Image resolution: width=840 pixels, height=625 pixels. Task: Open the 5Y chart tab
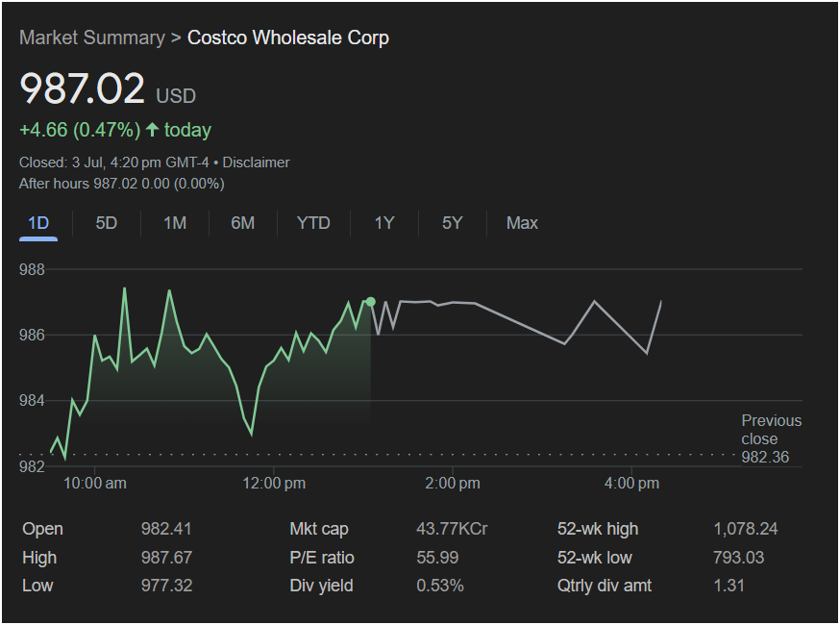click(x=452, y=223)
